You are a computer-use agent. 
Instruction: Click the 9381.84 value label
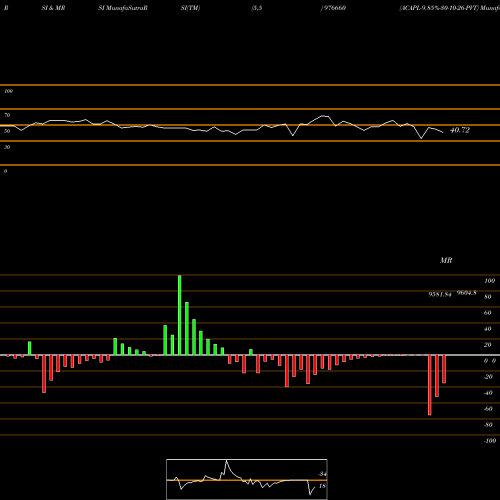[440, 295]
